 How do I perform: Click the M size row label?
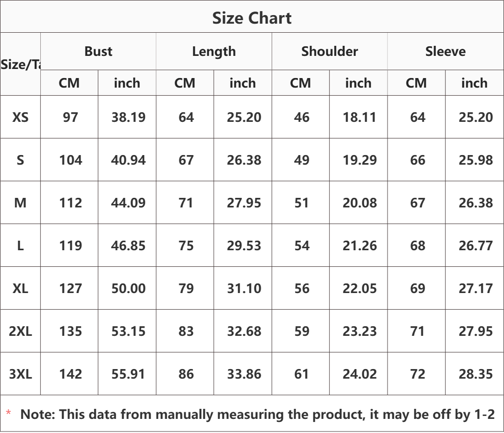[20, 203]
